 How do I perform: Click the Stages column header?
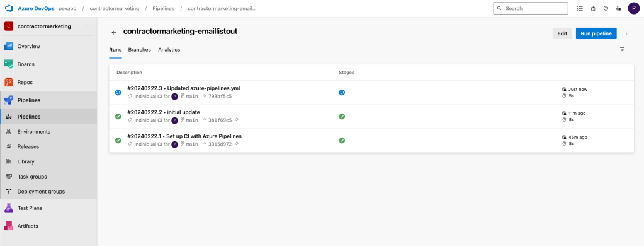(x=347, y=73)
